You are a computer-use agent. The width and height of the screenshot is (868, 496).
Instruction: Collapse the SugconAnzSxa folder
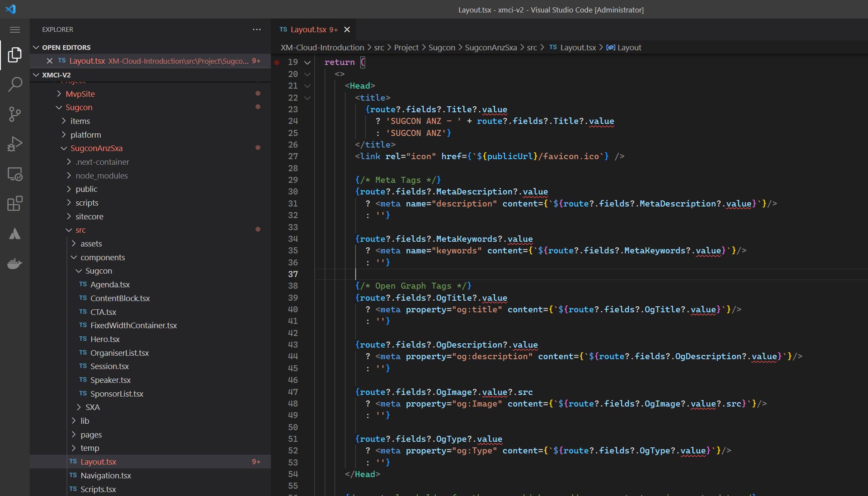[x=64, y=148]
